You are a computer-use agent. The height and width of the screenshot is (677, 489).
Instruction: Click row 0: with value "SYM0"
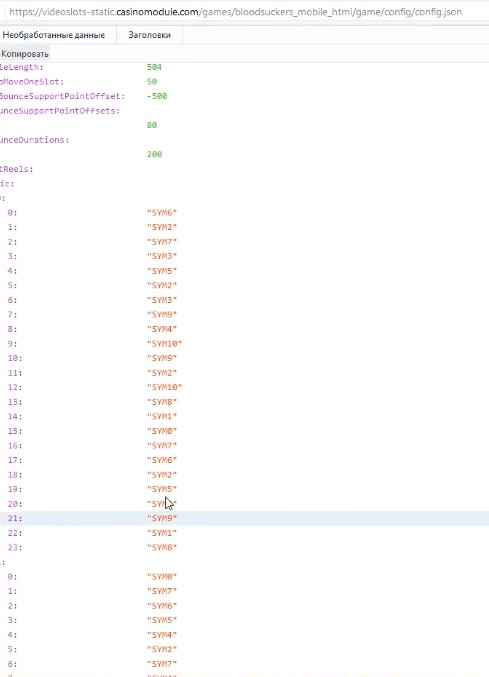click(244, 576)
